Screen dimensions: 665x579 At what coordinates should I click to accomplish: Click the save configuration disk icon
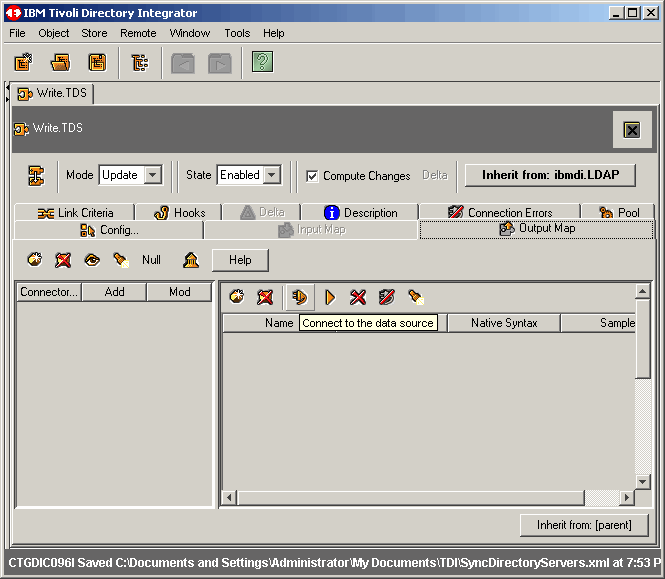(x=97, y=63)
